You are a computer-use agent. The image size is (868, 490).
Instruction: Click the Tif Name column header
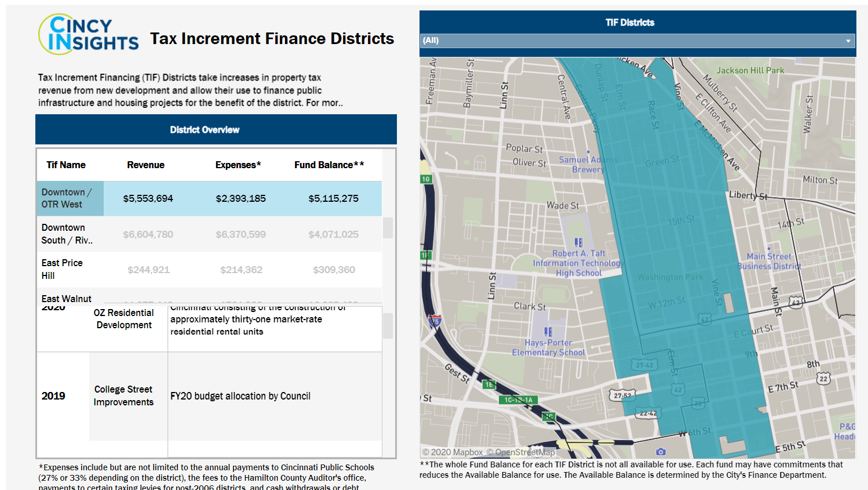click(66, 165)
